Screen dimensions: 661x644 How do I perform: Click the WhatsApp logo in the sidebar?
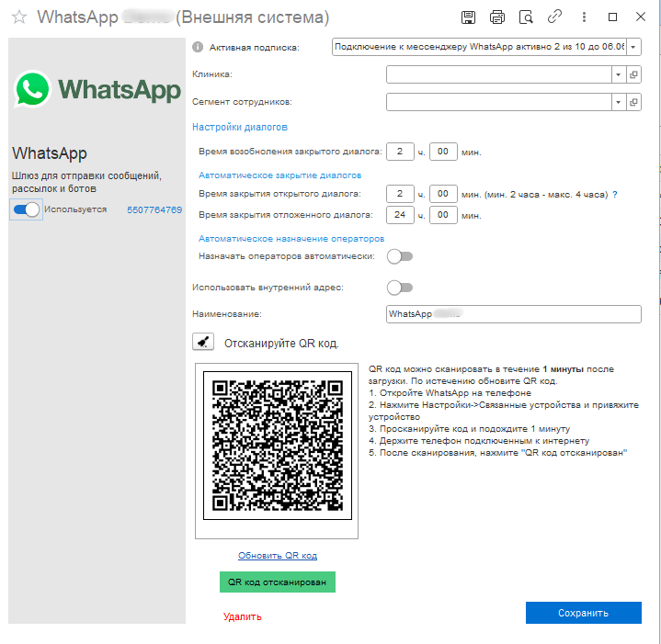click(97, 89)
